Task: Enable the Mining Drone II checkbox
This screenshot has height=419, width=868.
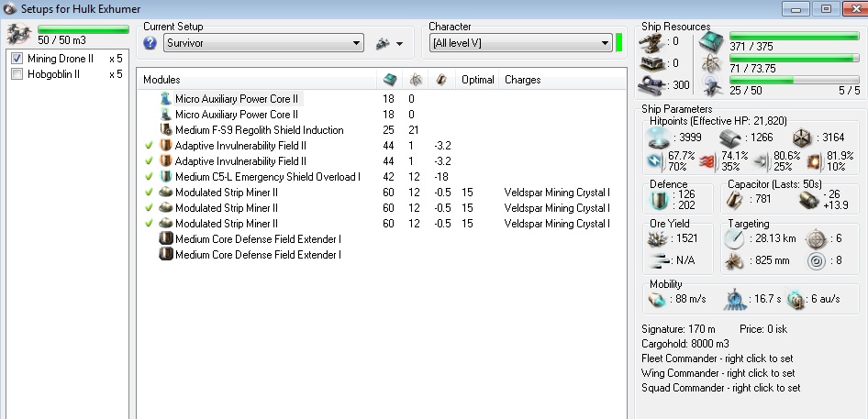Action: (x=17, y=59)
